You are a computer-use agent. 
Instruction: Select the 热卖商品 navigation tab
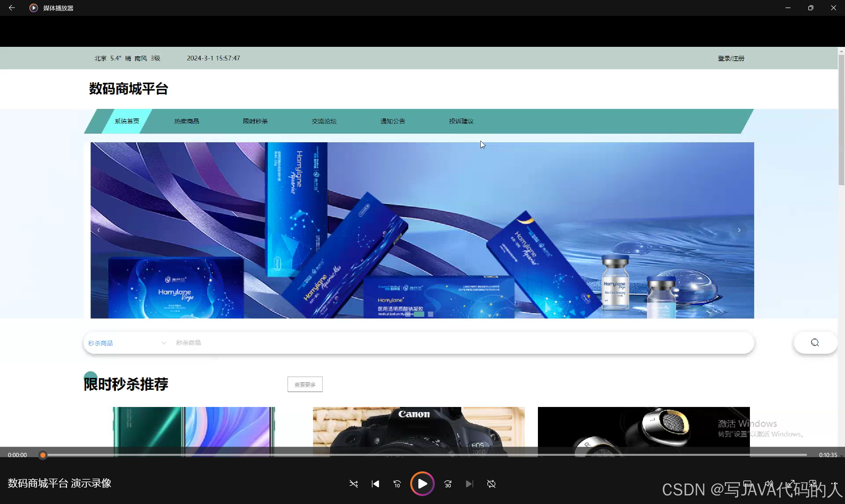187,121
